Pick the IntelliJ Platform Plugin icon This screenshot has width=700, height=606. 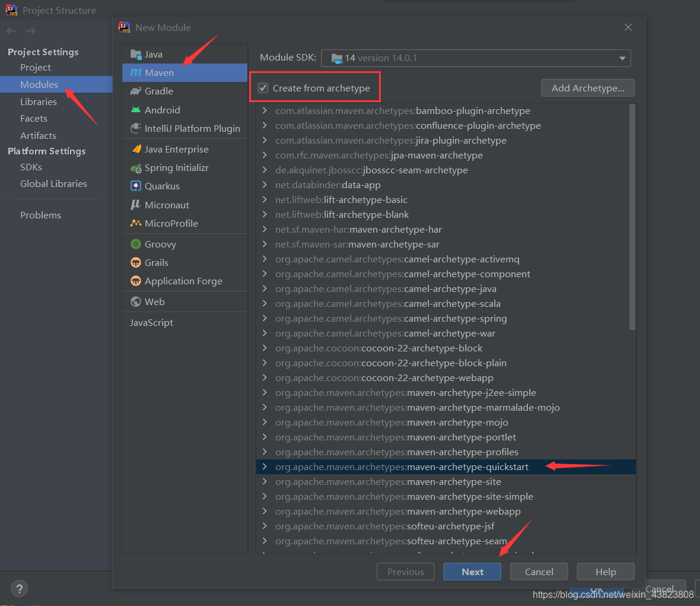(136, 128)
